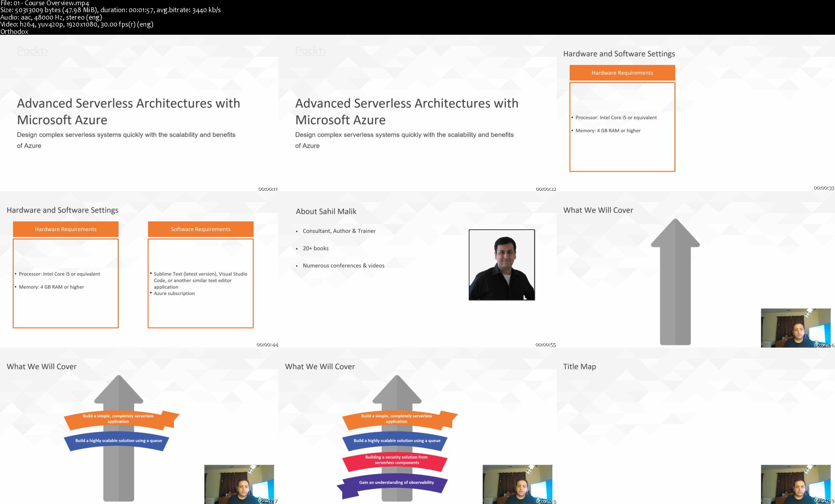Click the 00:00:44 timestamp label
The width and height of the screenshot is (835, 504).
coord(267,345)
